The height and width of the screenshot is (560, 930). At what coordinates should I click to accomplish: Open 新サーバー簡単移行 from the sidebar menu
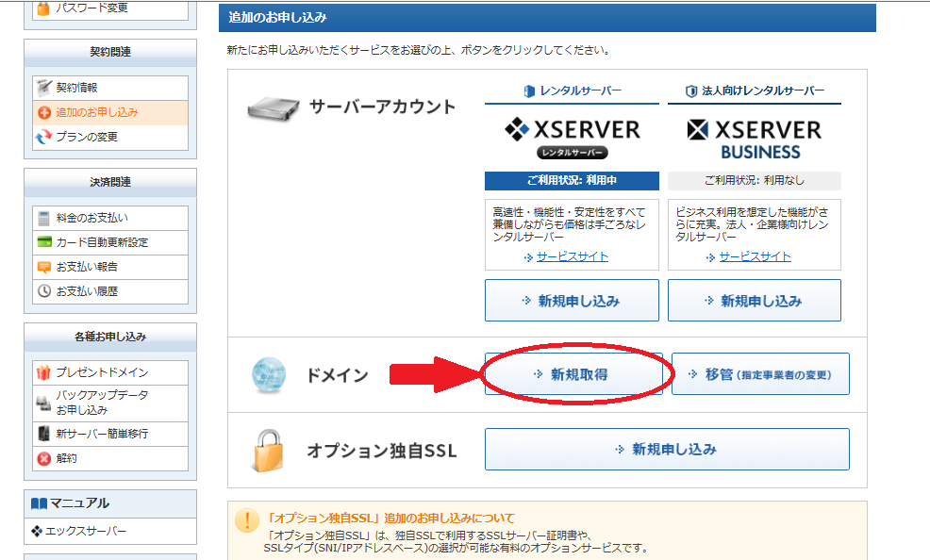click(x=102, y=434)
